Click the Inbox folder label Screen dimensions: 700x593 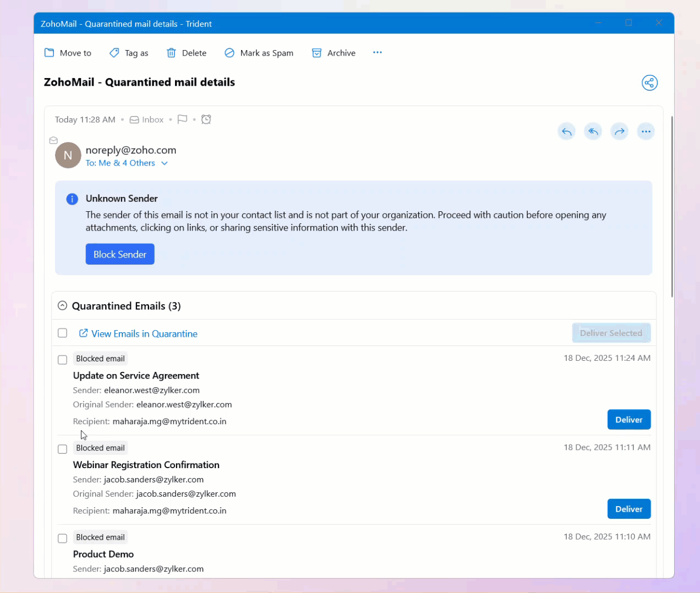(147, 119)
